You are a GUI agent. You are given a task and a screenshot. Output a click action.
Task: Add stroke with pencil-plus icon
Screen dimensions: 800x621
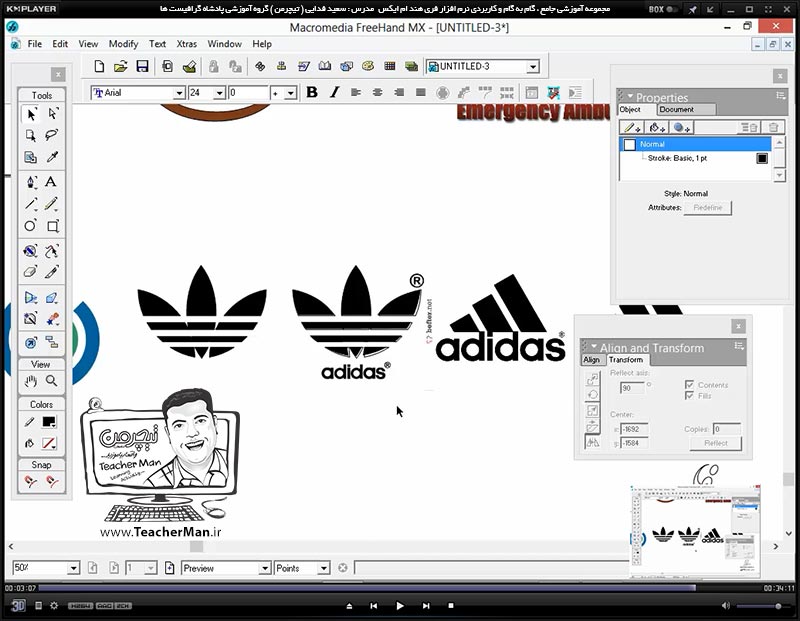(x=632, y=128)
